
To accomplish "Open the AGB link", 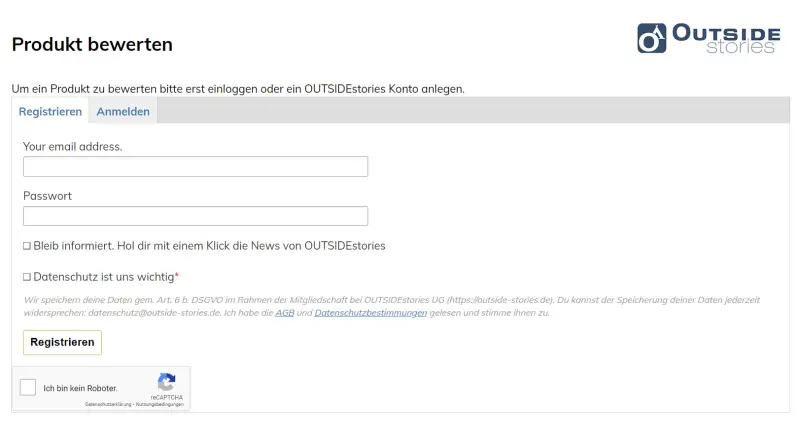I will [x=285, y=313].
